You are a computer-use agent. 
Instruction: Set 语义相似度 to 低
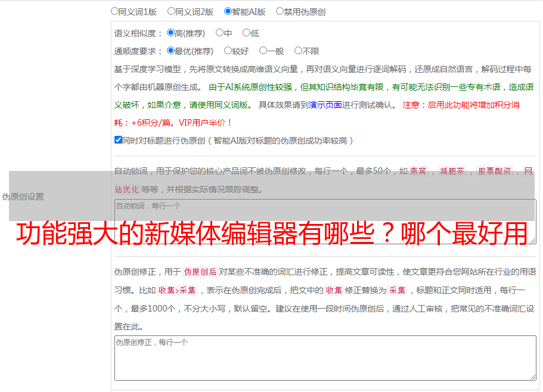click(x=246, y=33)
